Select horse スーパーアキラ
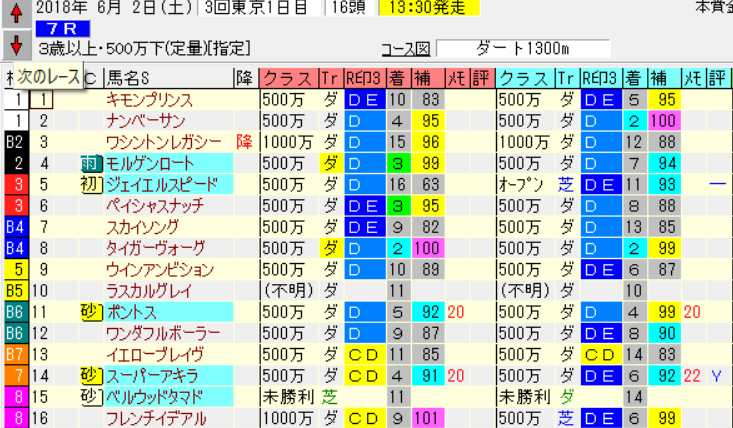The width and height of the screenshot is (733, 428). tap(152, 376)
